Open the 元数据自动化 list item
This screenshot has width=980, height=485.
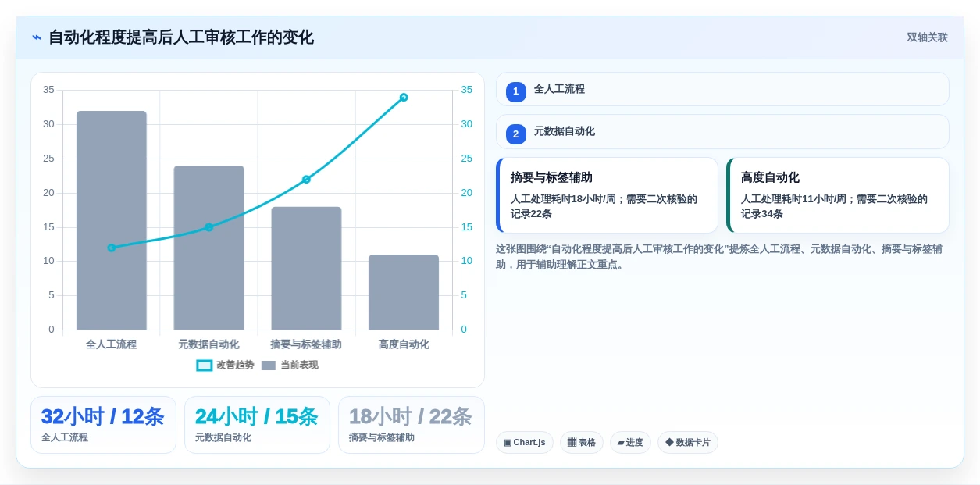click(722, 131)
